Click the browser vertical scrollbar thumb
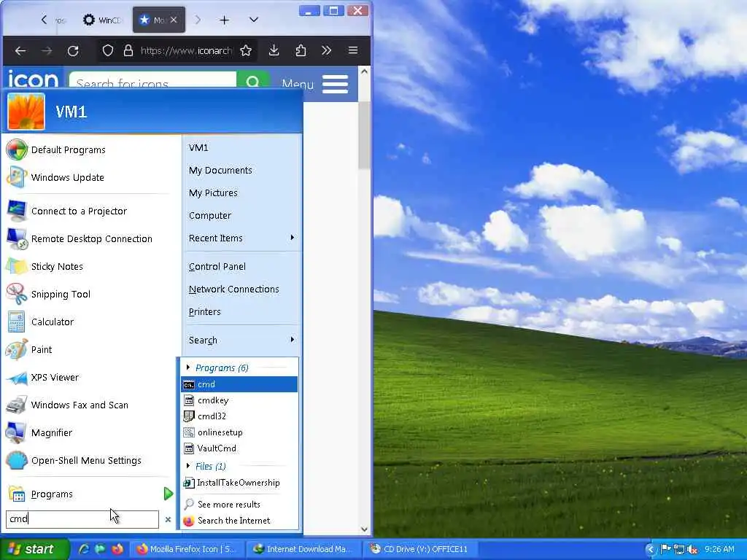The height and width of the screenshot is (560, 747). [x=365, y=135]
